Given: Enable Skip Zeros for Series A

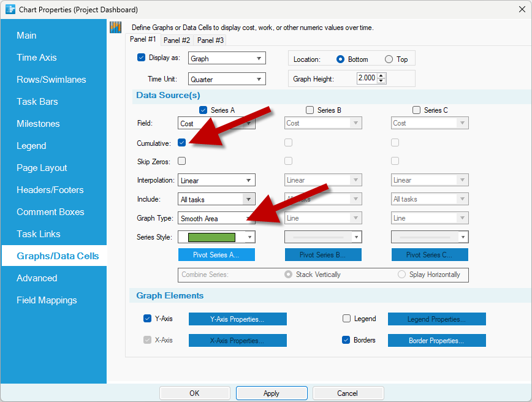Looking at the screenshot, I should coord(182,161).
